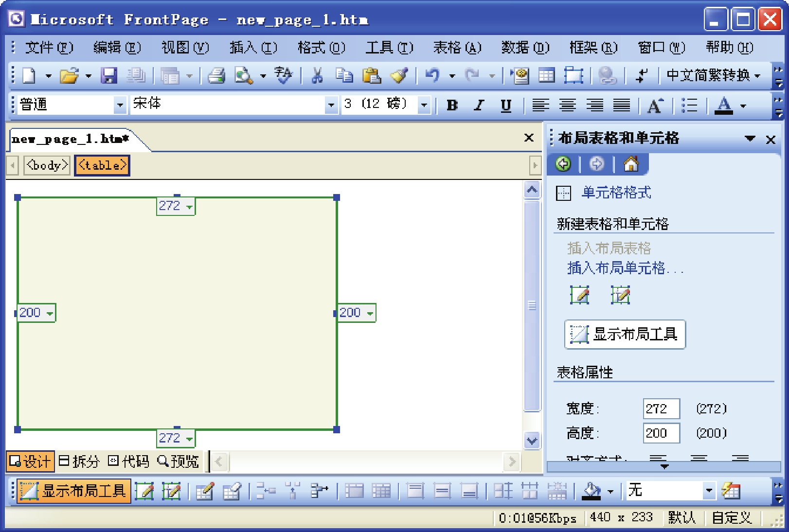Open 中文简繁转换 dropdown

tap(757, 76)
